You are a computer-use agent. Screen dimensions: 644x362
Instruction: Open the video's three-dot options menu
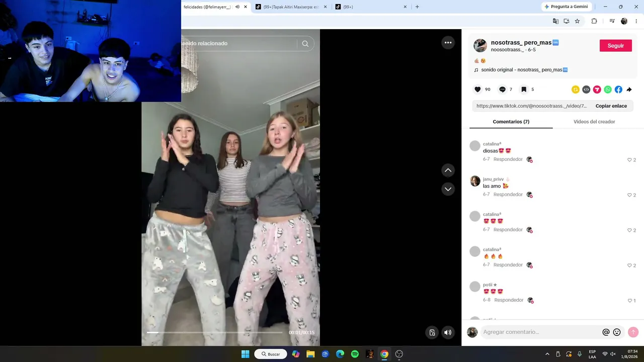[x=448, y=43]
